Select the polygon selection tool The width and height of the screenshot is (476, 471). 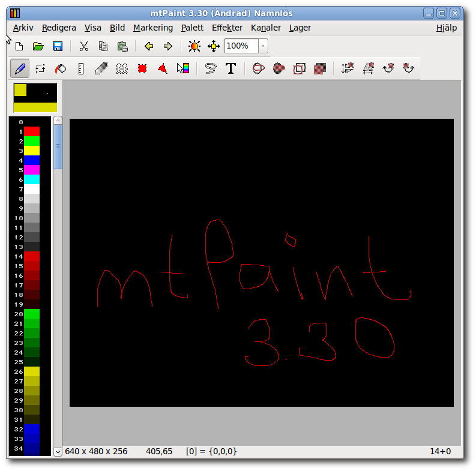click(163, 68)
